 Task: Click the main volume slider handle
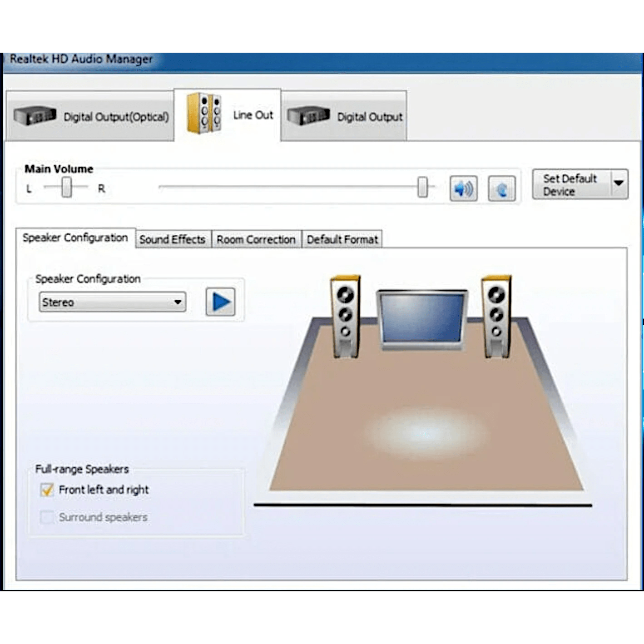[423, 187]
